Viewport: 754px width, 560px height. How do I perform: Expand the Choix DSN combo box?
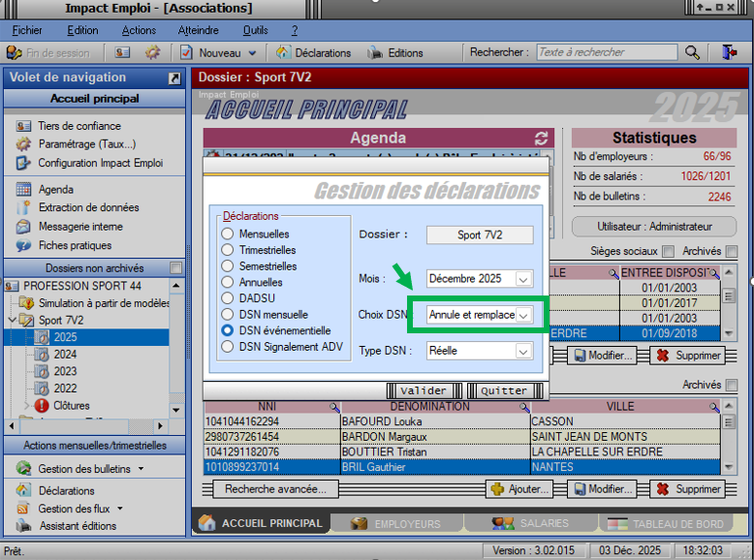point(523,315)
